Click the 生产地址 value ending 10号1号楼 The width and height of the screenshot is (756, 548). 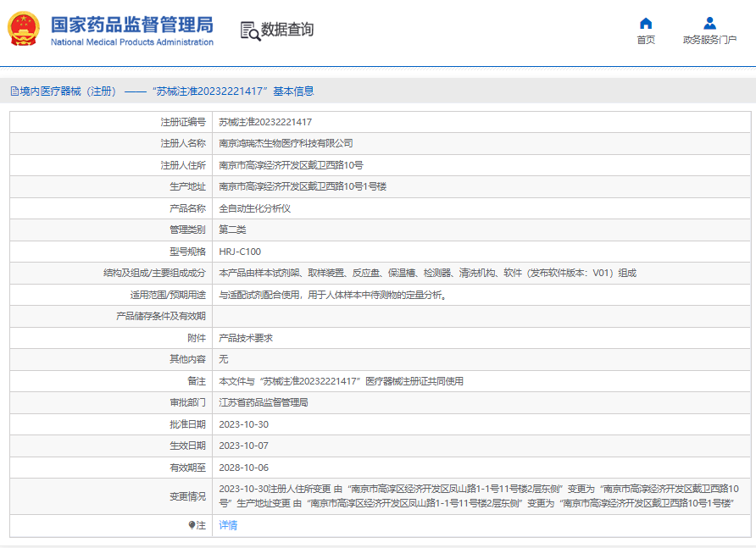point(303,186)
